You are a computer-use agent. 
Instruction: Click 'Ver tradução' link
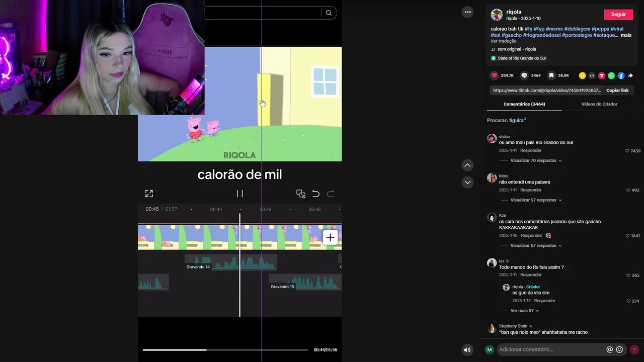coord(504,41)
